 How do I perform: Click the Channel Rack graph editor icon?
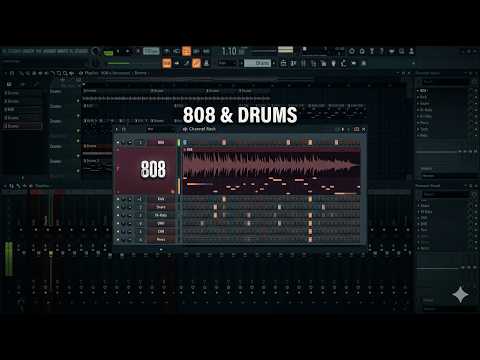click(356, 129)
